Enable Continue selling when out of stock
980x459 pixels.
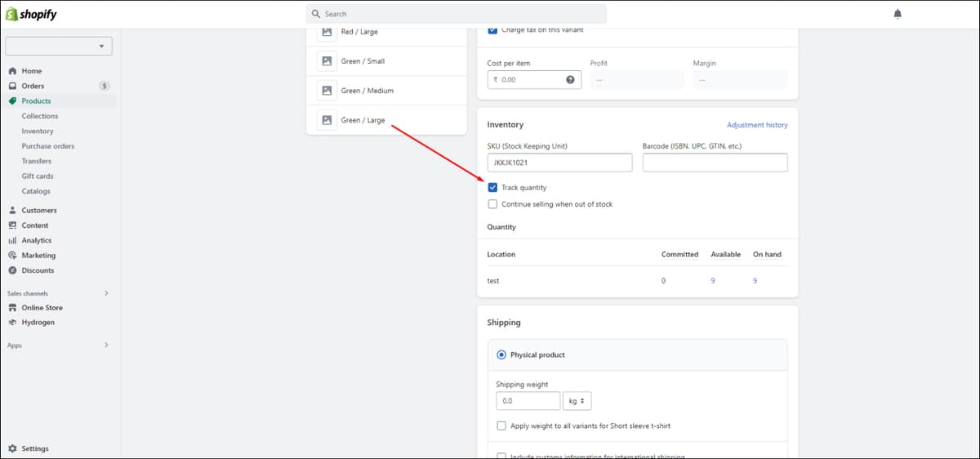coord(492,204)
